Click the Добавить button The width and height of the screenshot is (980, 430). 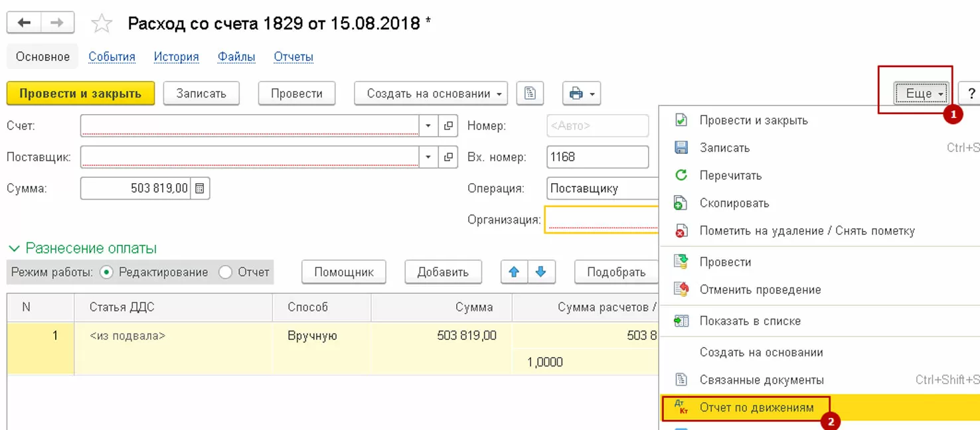(x=443, y=272)
